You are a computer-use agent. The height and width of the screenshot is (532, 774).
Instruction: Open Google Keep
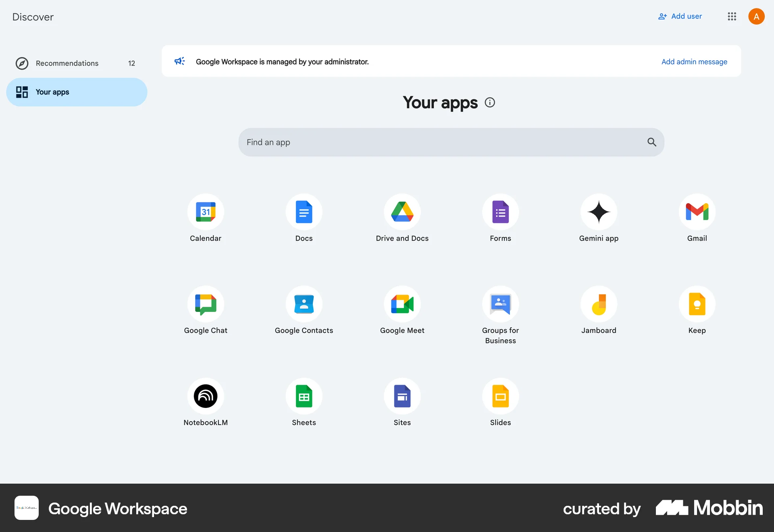point(697,304)
